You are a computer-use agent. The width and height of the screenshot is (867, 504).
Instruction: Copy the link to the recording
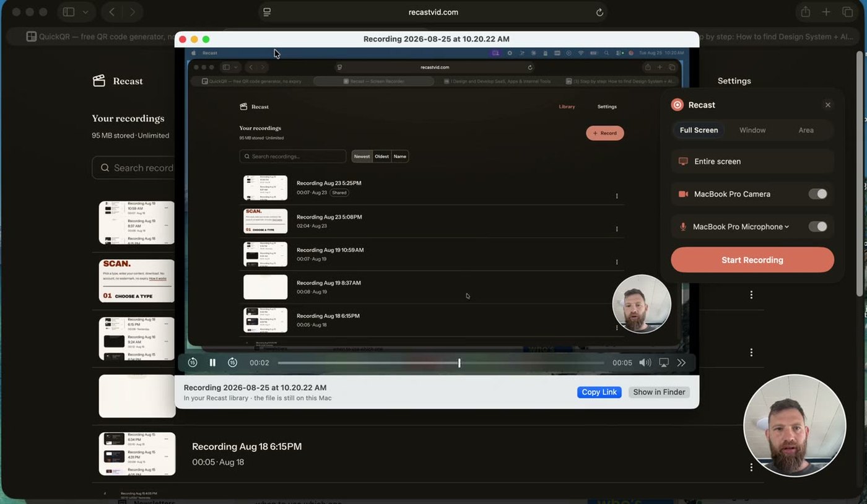(599, 392)
